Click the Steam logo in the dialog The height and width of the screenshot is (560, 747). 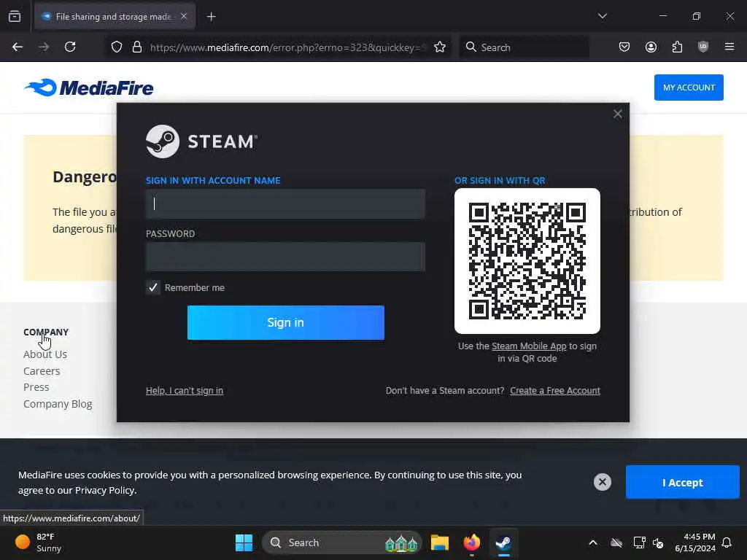pos(201,141)
